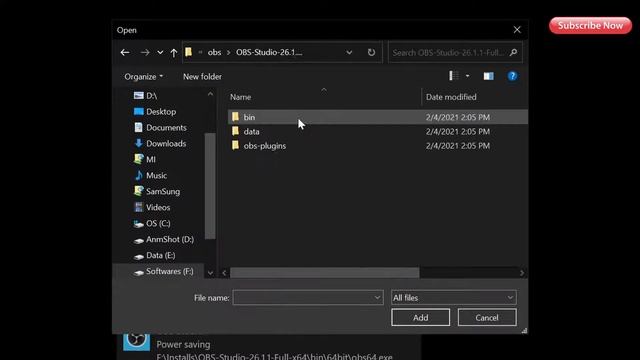The height and width of the screenshot is (360, 640).
Task: Select the bin folder
Action: pyautogui.click(x=378, y=117)
